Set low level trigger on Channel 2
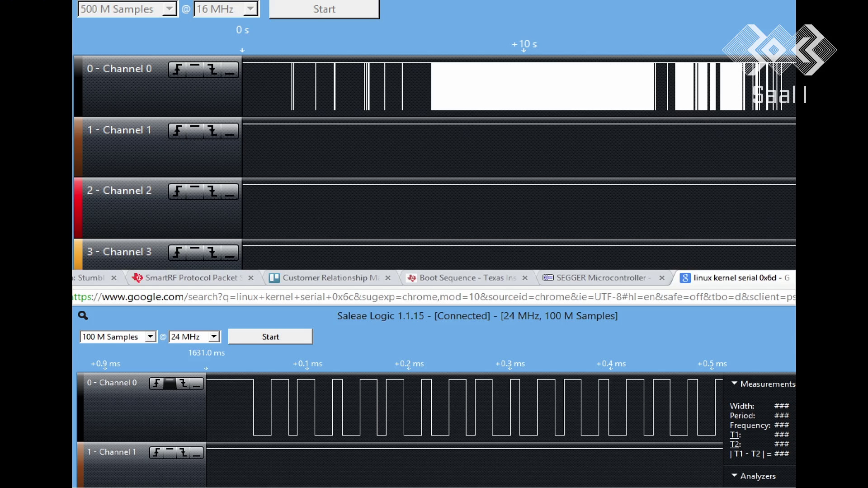The image size is (868, 488). pos(230,192)
